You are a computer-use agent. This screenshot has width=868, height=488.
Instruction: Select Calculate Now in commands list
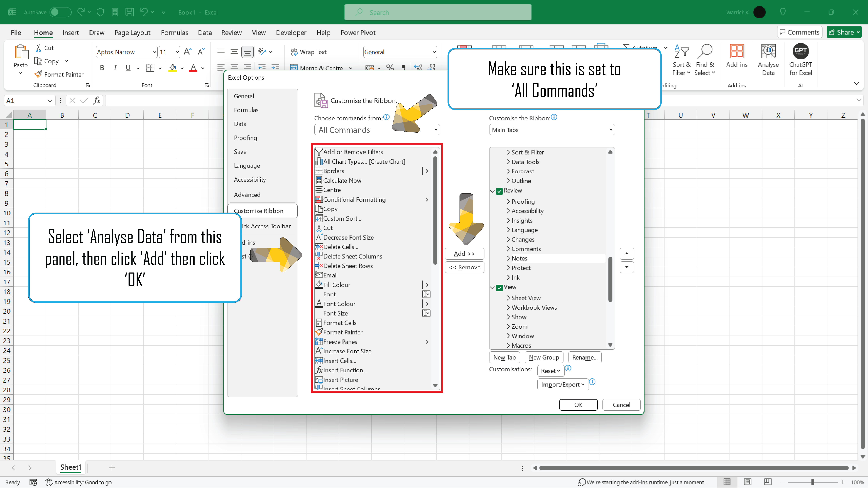click(x=372, y=180)
